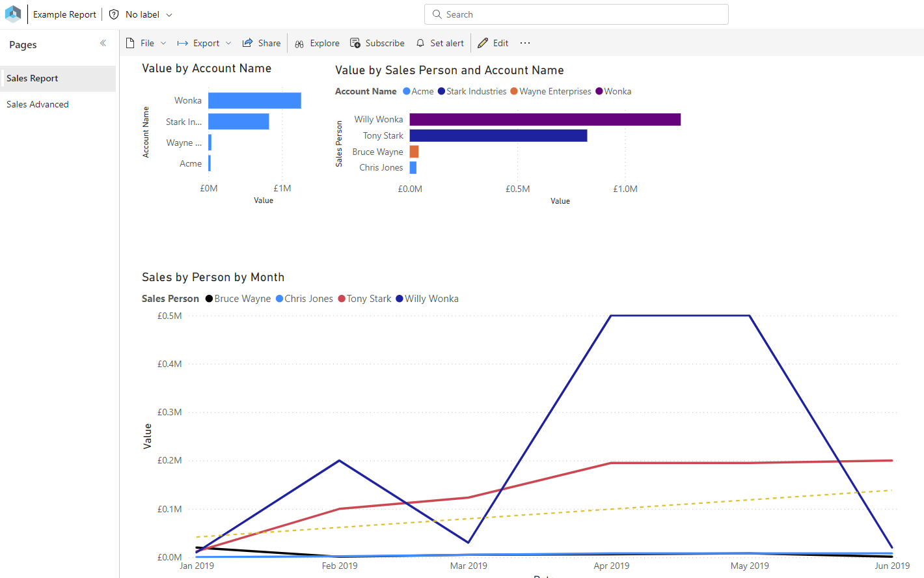Click the Bruce Wayne line legend dot
Viewport: 924px width, 578px height.
coord(209,299)
